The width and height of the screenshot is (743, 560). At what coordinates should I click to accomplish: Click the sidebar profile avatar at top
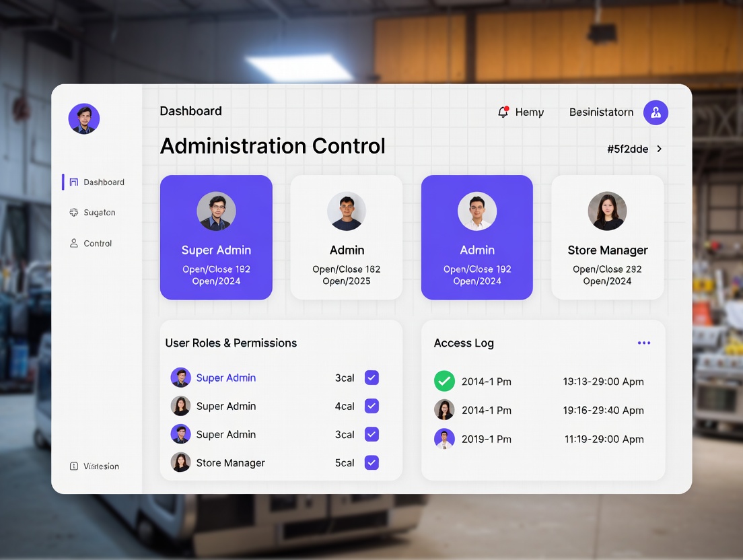pyautogui.click(x=84, y=119)
